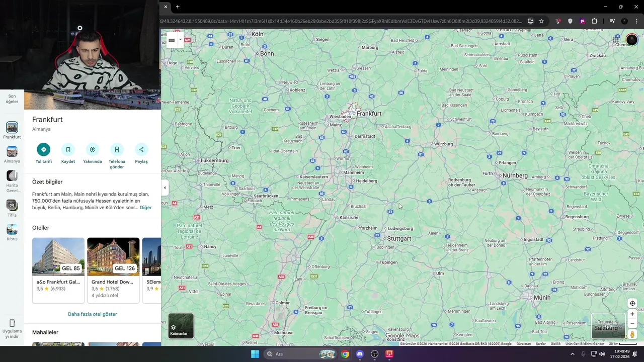Click the Telefona gönder icon

(117, 149)
